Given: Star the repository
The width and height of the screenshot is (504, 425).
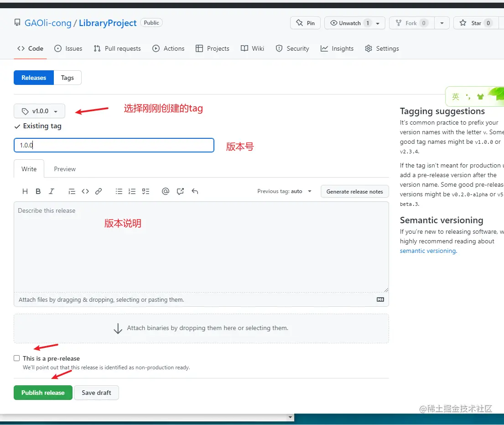Looking at the screenshot, I should [476, 23].
